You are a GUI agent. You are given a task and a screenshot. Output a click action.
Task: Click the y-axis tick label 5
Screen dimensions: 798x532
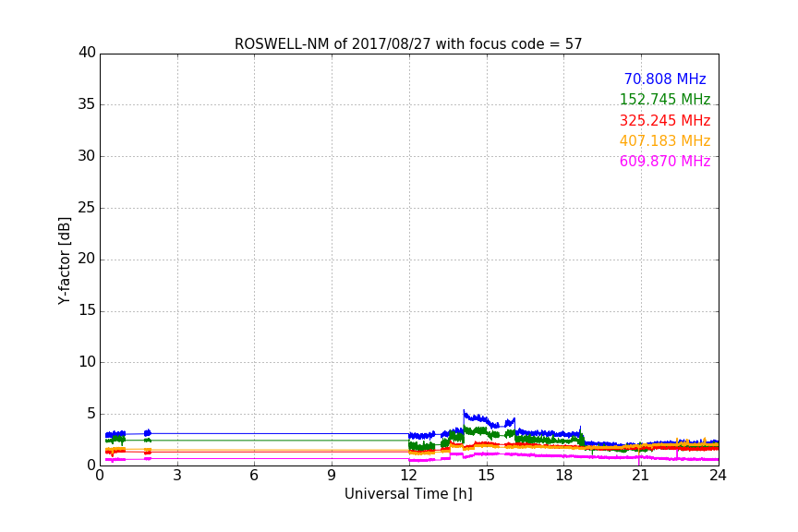(x=91, y=414)
